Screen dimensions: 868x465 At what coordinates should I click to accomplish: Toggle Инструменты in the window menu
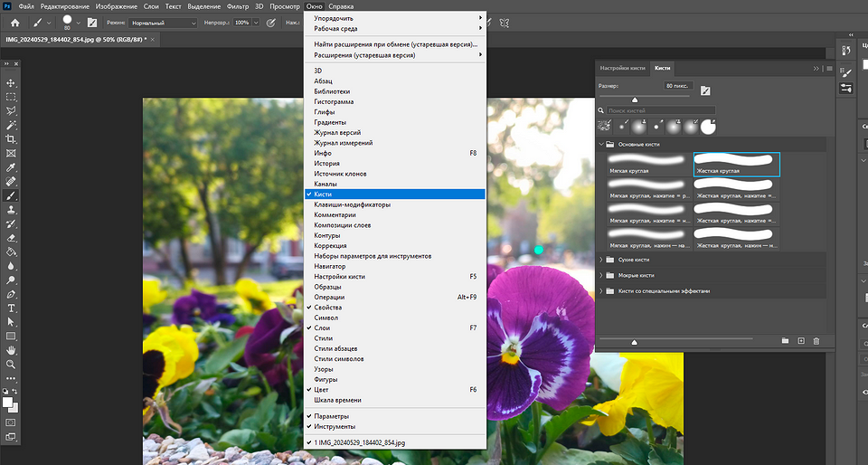334,426
